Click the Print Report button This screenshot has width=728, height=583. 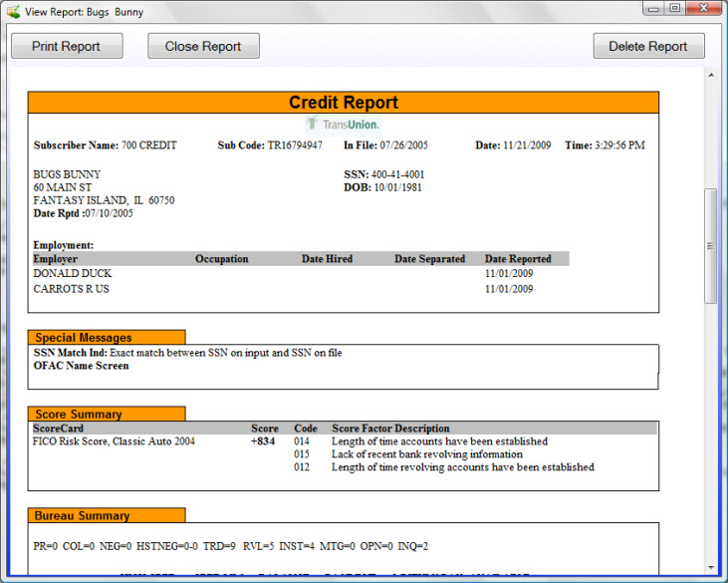67,46
